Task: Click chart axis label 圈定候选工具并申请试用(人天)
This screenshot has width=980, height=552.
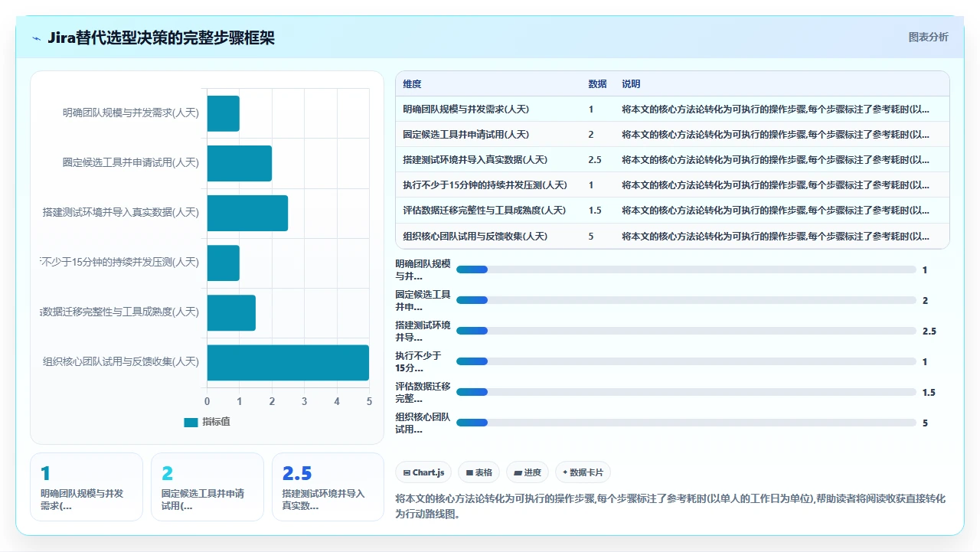Action: tap(131, 163)
